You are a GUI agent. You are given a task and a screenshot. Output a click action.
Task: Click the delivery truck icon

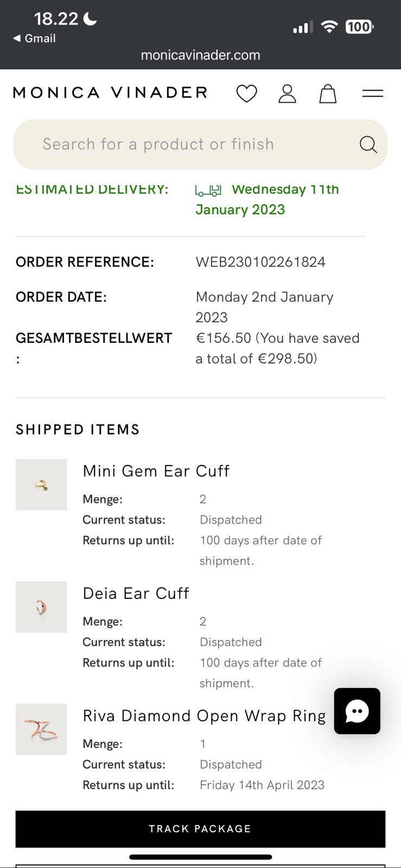(208, 190)
